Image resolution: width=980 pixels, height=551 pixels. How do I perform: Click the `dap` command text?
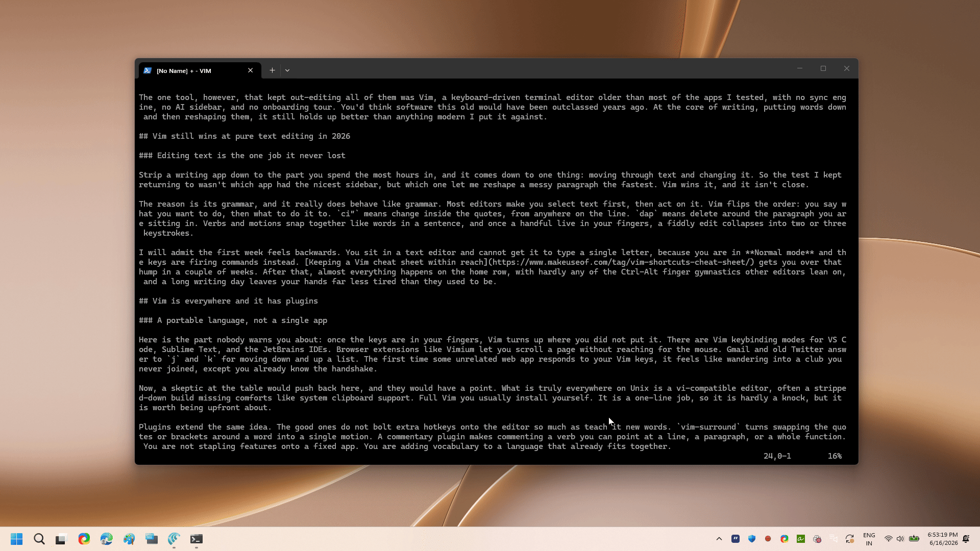647,214
